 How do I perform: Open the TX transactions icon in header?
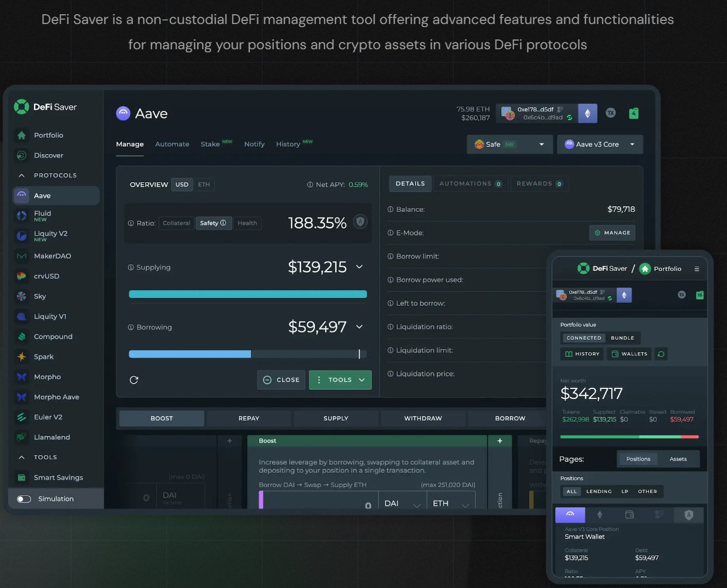(x=611, y=113)
